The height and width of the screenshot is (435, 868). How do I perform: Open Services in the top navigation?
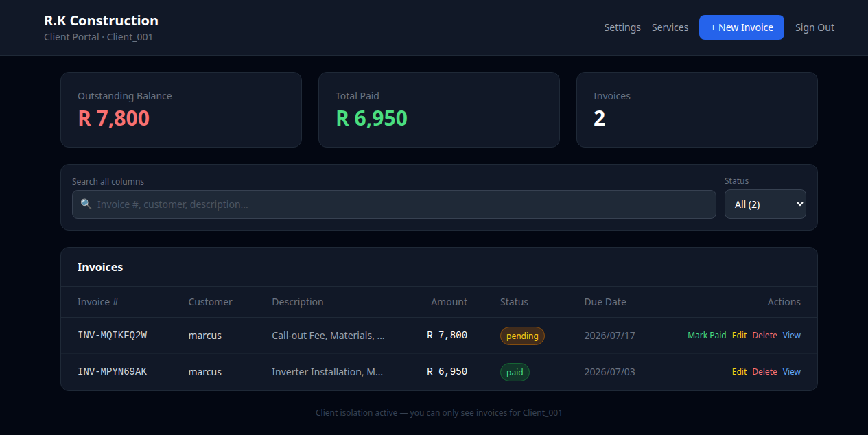click(x=670, y=27)
